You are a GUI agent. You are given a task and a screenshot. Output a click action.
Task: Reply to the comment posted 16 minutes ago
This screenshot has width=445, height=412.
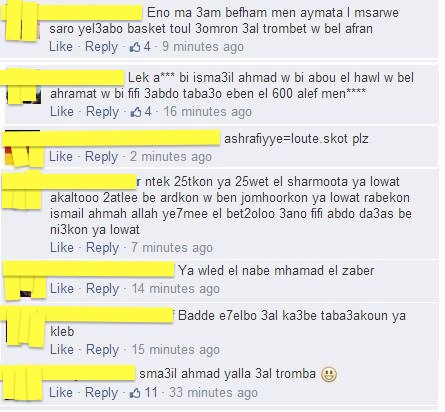[x=102, y=112]
